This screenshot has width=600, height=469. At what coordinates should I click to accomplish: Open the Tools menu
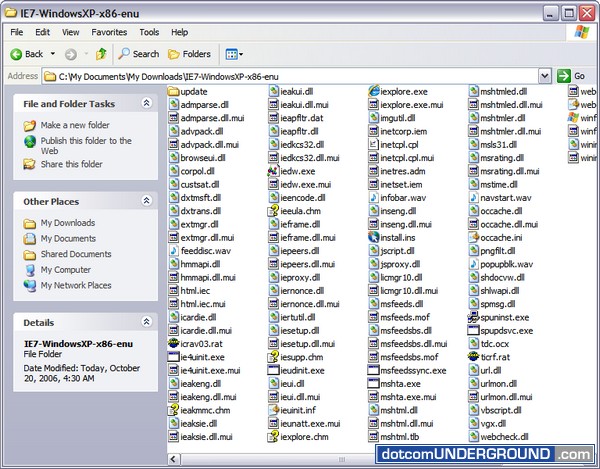click(x=149, y=32)
